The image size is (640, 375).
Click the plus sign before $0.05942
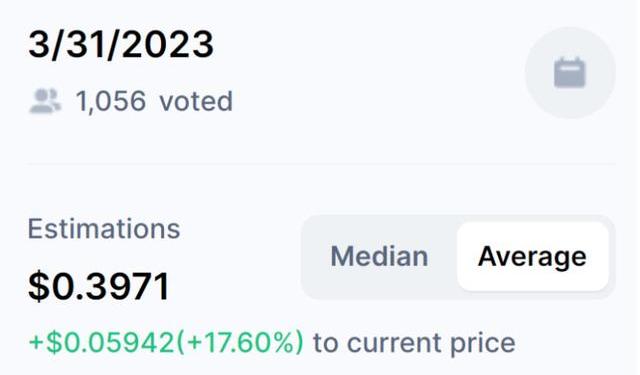[x=36, y=342]
